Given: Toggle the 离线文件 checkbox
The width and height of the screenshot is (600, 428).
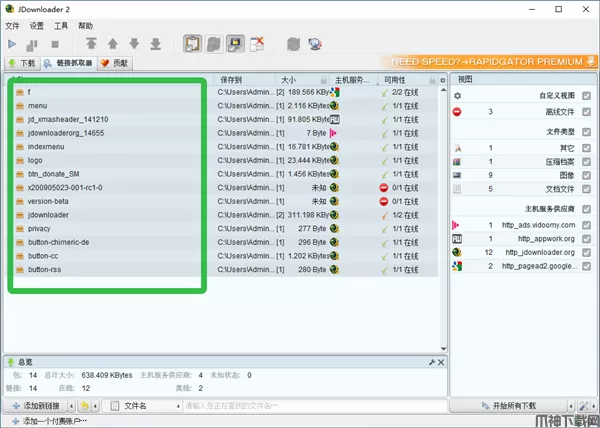Looking at the screenshot, I should [x=586, y=112].
